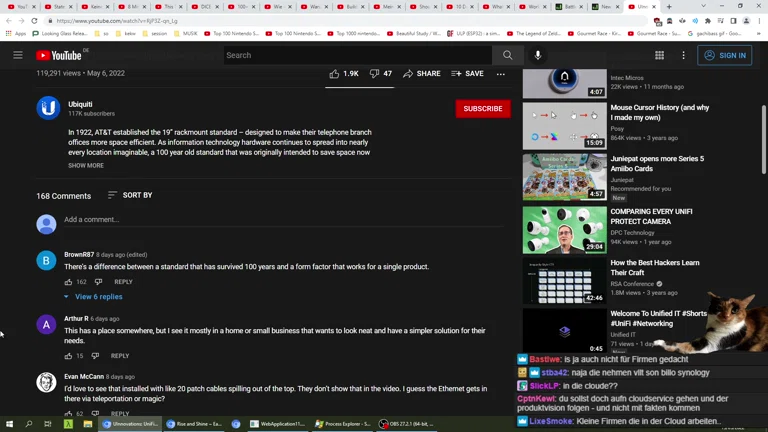Open Chrome tab search dropdown arrow
Viewport: 768px width, 432px height.
point(703,6)
